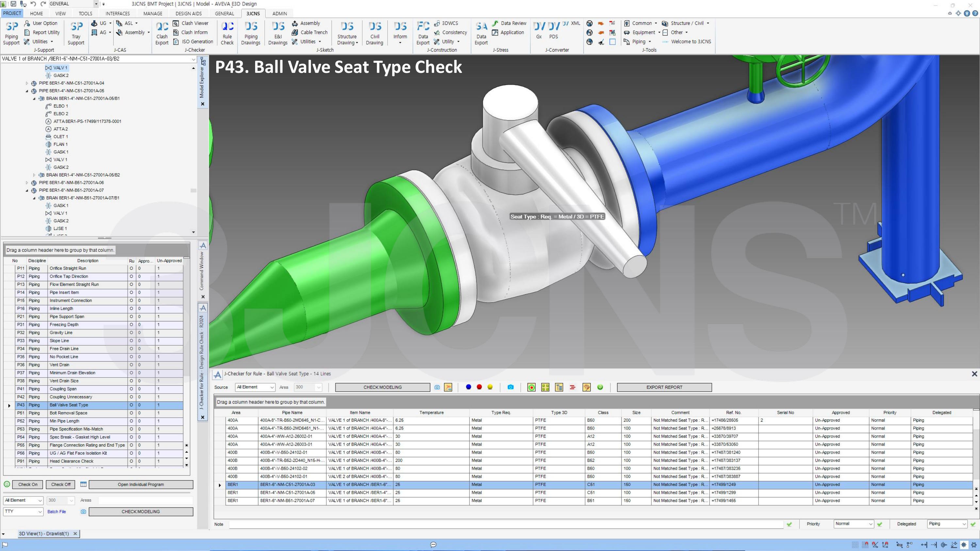Click the tree list view icon
The image size is (980, 551).
pos(559,387)
